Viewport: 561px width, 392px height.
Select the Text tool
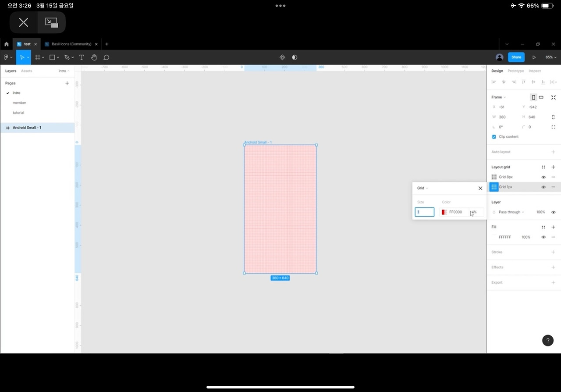[82, 57]
